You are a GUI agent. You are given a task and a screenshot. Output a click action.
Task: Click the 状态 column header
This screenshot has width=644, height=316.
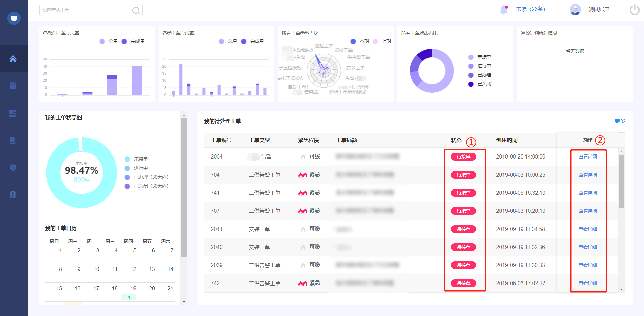coord(456,140)
